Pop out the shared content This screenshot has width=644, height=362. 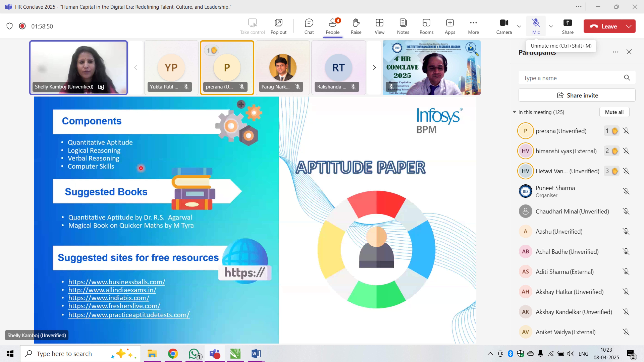coord(279,26)
